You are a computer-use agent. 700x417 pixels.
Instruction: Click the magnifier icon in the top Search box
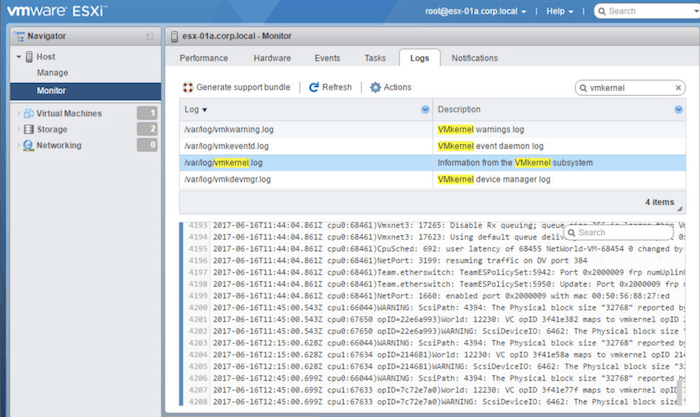pos(602,11)
